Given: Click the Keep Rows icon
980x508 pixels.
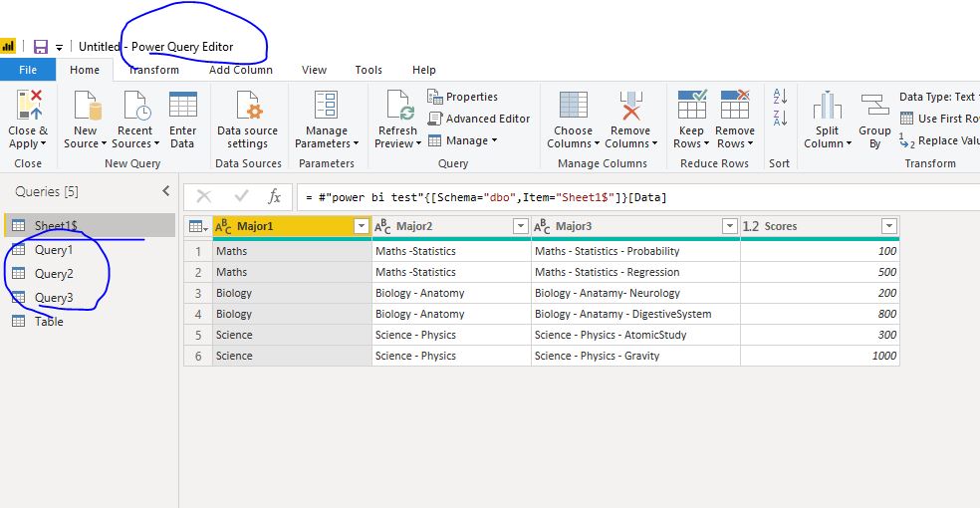Looking at the screenshot, I should click(692, 104).
